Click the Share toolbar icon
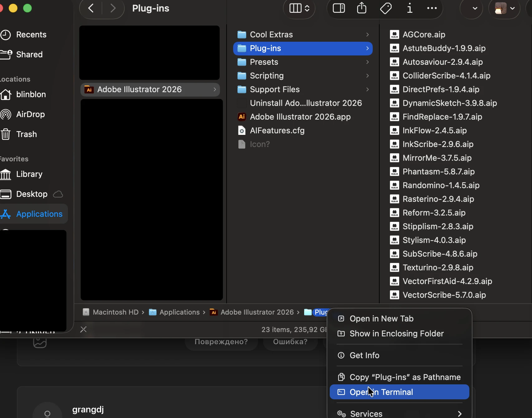This screenshot has width=532, height=418. pyautogui.click(x=362, y=8)
